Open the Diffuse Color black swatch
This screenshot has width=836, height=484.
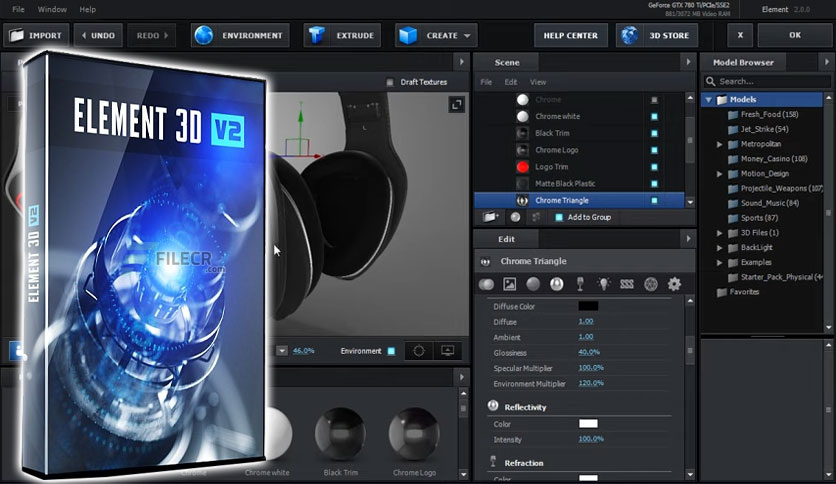click(x=588, y=306)
